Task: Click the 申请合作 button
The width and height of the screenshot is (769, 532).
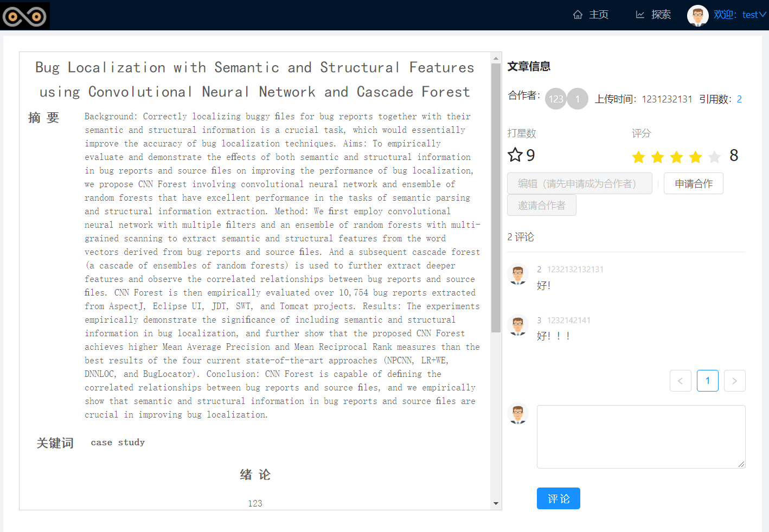Action: (694, 183)
